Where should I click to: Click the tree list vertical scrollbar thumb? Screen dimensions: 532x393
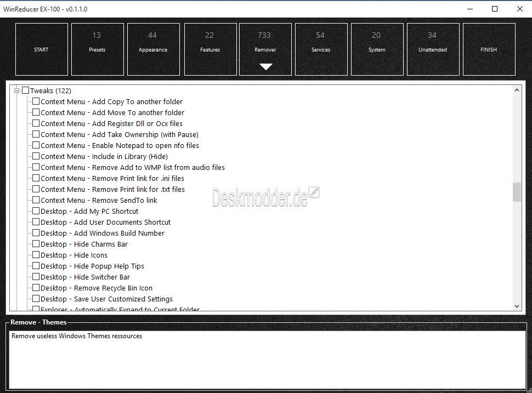pos(517,192)
